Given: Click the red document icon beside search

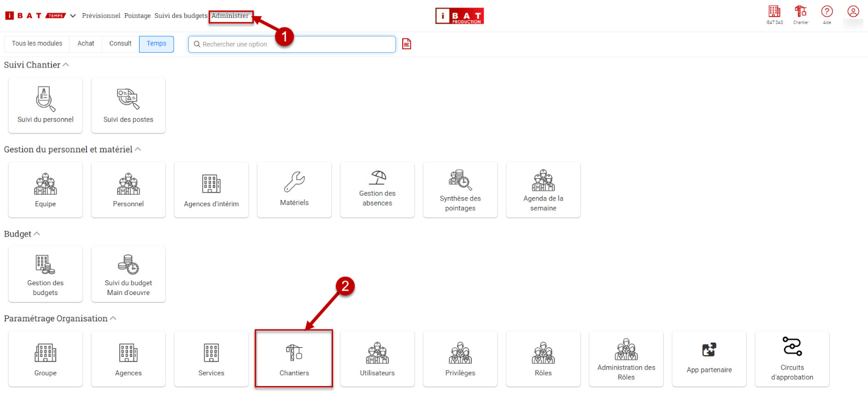Looking at the screenshot, I should 407,44.
